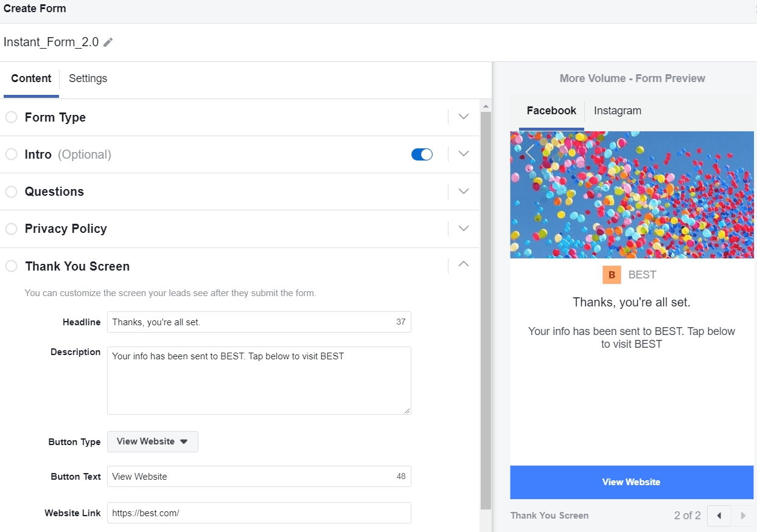Expand the Questions section chevron

(464, 192)
